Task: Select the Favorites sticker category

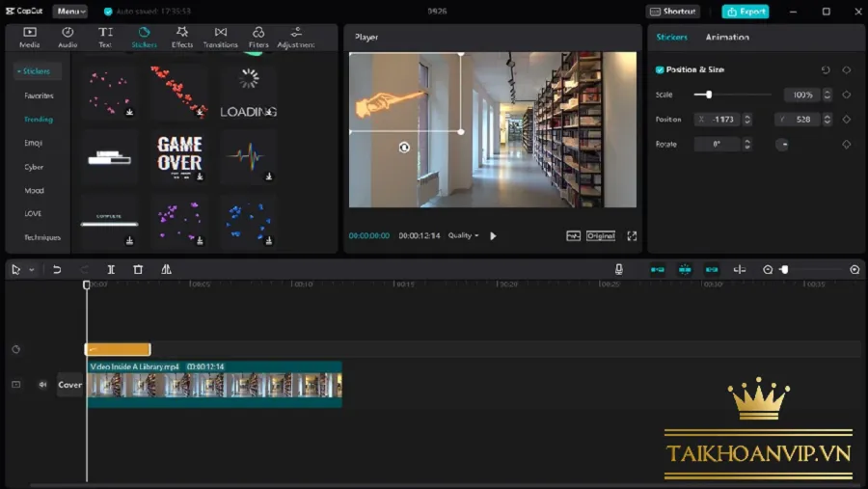Action: point(39,95)
